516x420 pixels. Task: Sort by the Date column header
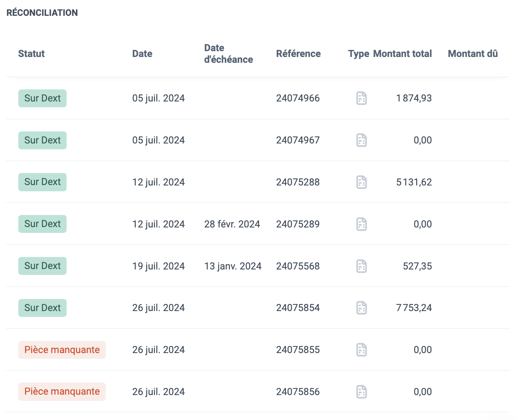[142, 54]
